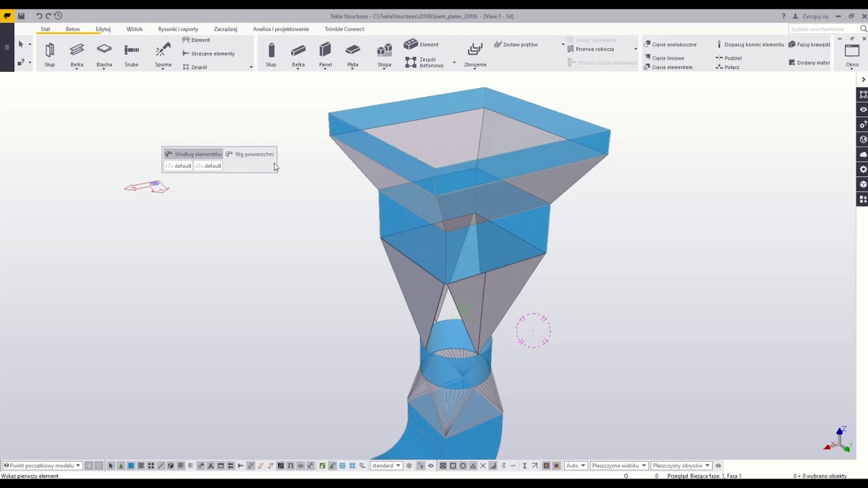The height and width of the screenshot is (488, 868).
Task: Click the help question mark icon
Action: point(784,16)
